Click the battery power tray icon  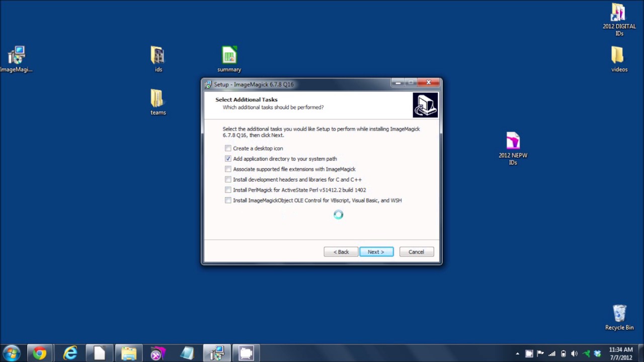tap(563, 353)
